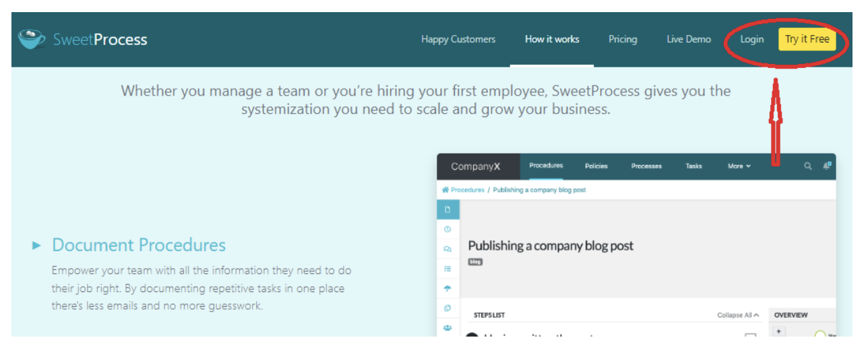Open the Document Procedures heading
868x346 pixels.
[x=139, y=245]
